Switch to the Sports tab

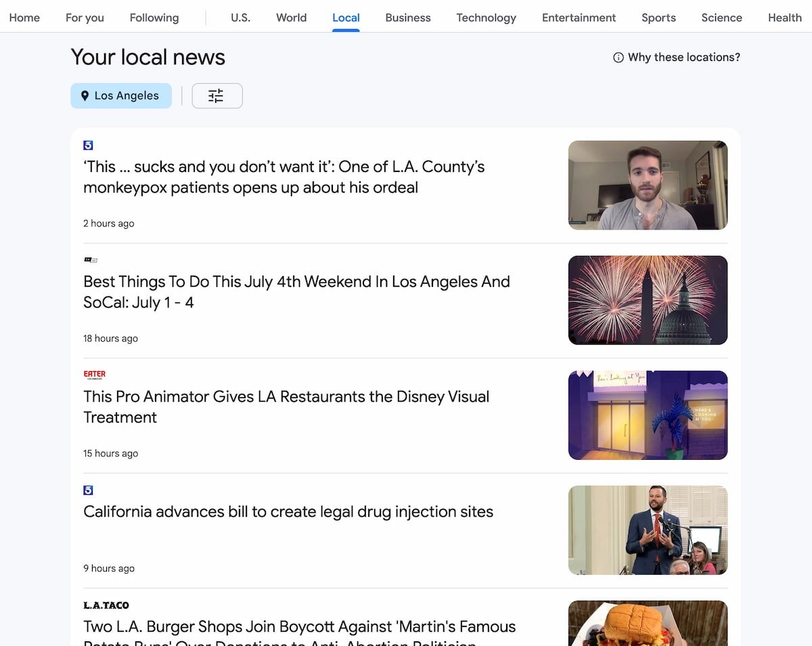(658, 18)
